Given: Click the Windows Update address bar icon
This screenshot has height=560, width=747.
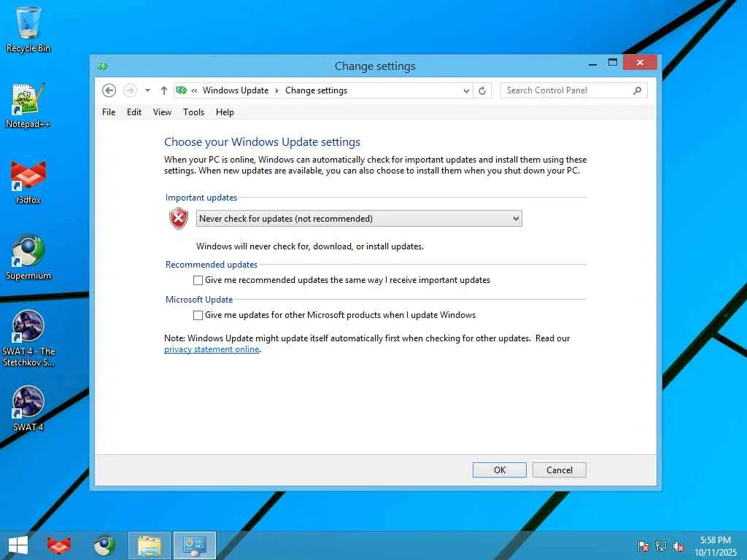Looking at the screenshot, I should 182,90.
